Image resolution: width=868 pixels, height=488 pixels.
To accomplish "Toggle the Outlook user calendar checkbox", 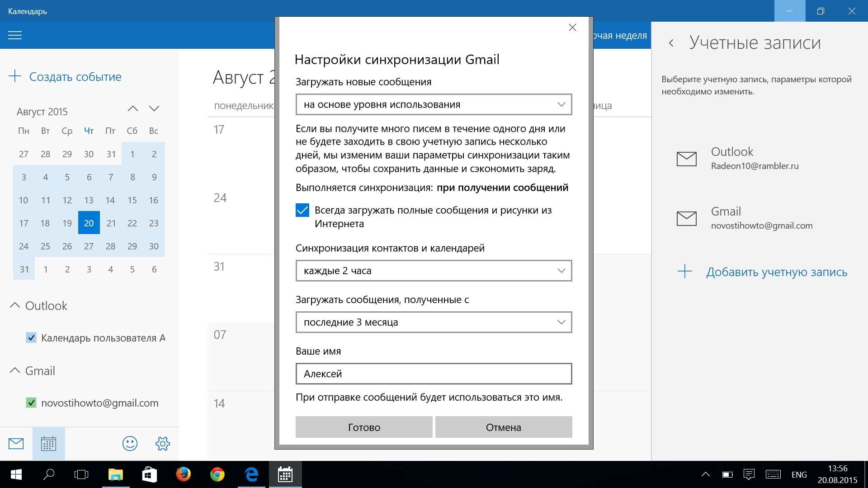I will pyautogui.click(x=31, y=338).
